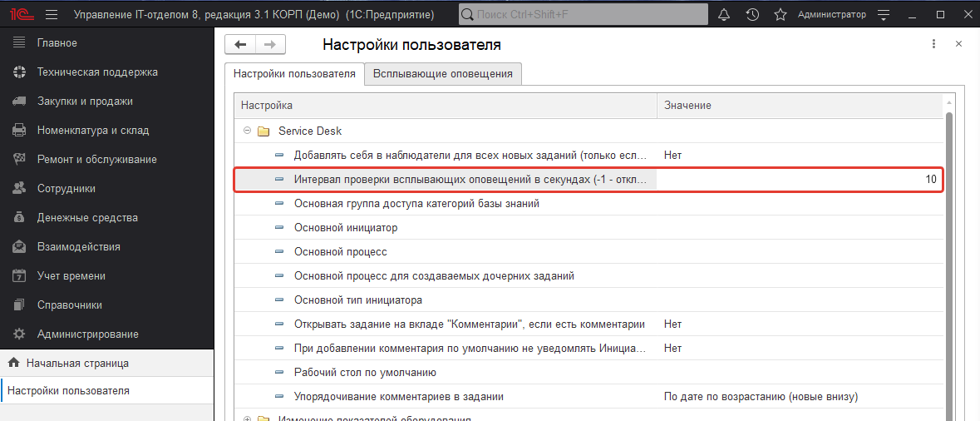Click the hamburger main menu icon
980x421 pixels.
pyautogui.click(x=52, y=14)
